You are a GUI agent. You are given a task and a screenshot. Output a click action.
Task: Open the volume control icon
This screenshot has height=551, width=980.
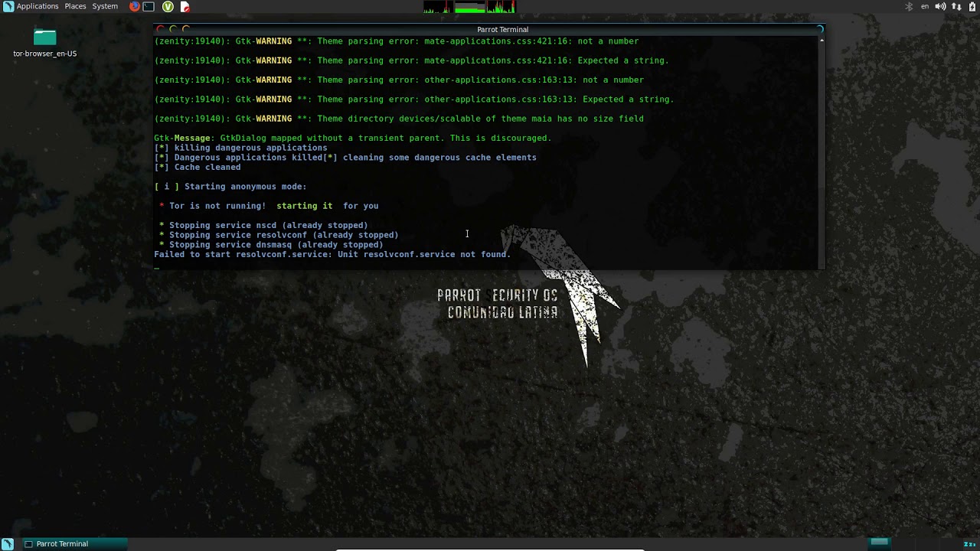click(940, 6)
